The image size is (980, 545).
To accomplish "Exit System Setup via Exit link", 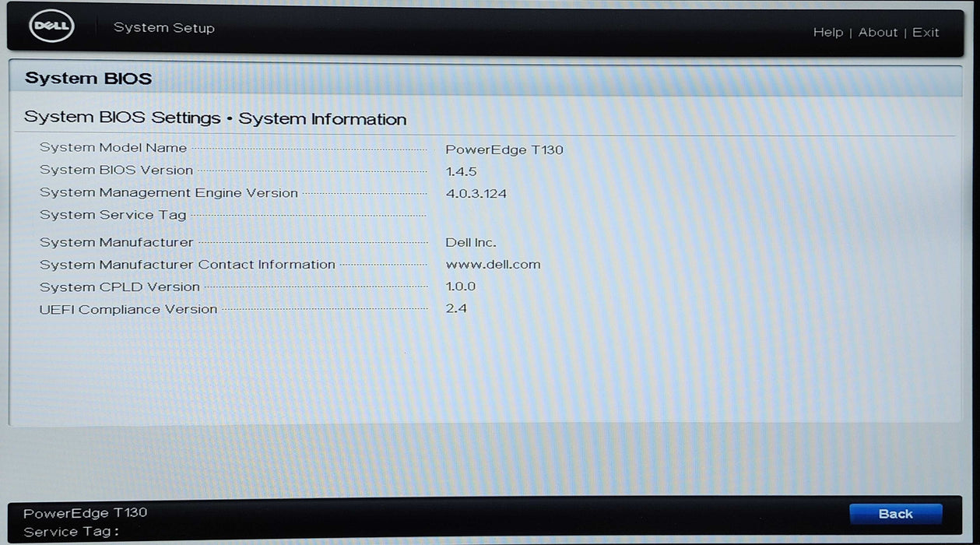I will coord(926,33).
